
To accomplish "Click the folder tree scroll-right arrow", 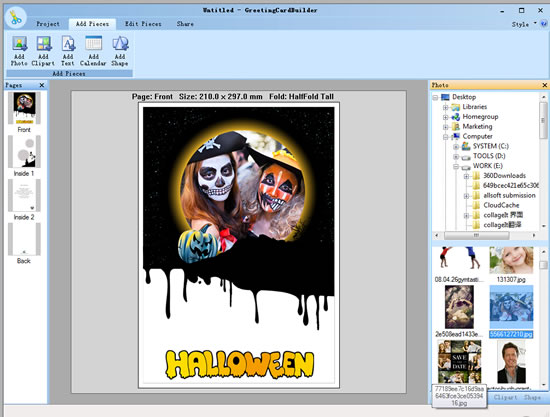I will coord(534,235).
